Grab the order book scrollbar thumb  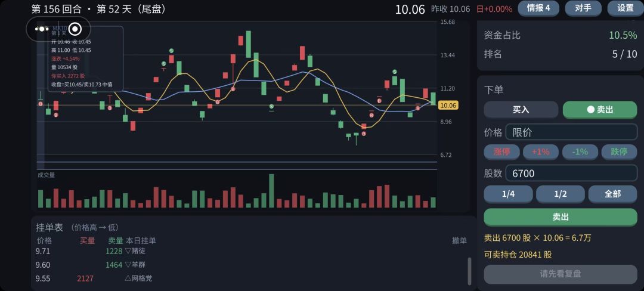pos(469,271)
